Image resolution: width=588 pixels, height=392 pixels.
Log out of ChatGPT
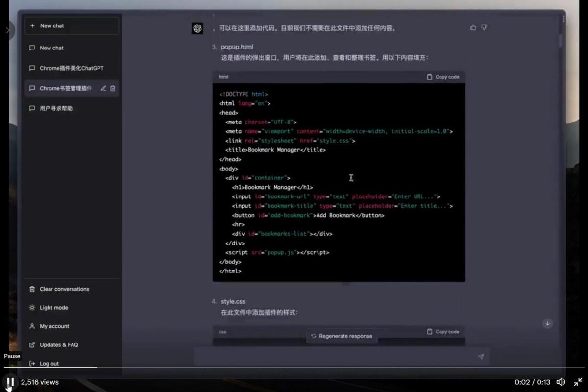(72, 364)
